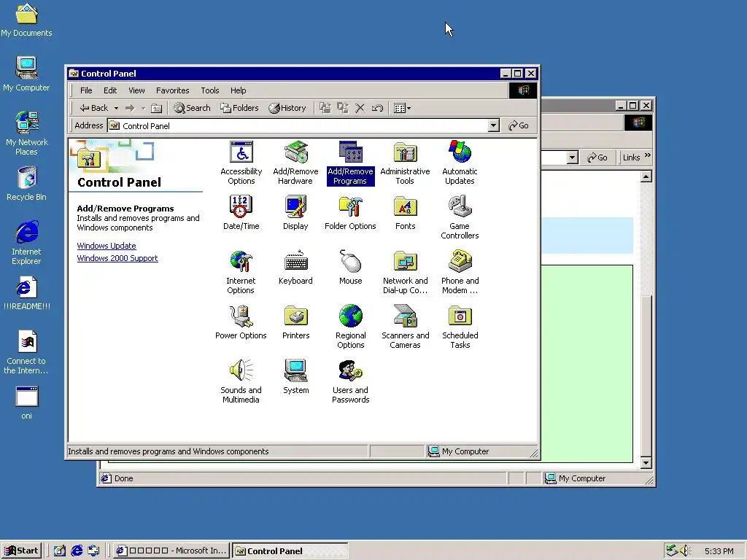
Task: Open Power Options applet
Action: [241, 322]
